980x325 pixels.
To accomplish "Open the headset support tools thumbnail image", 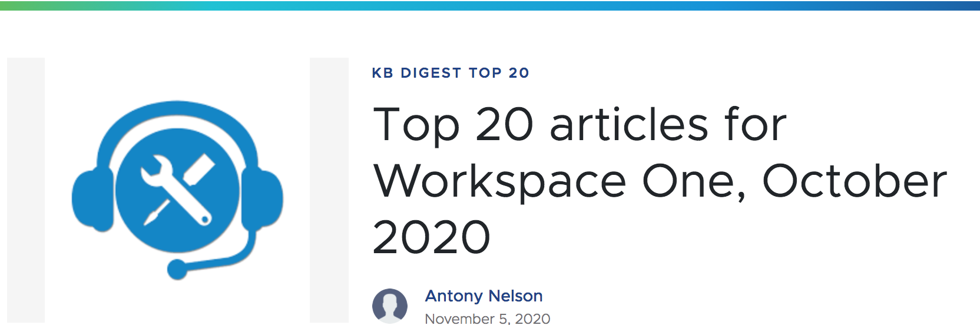I will 177,190.
